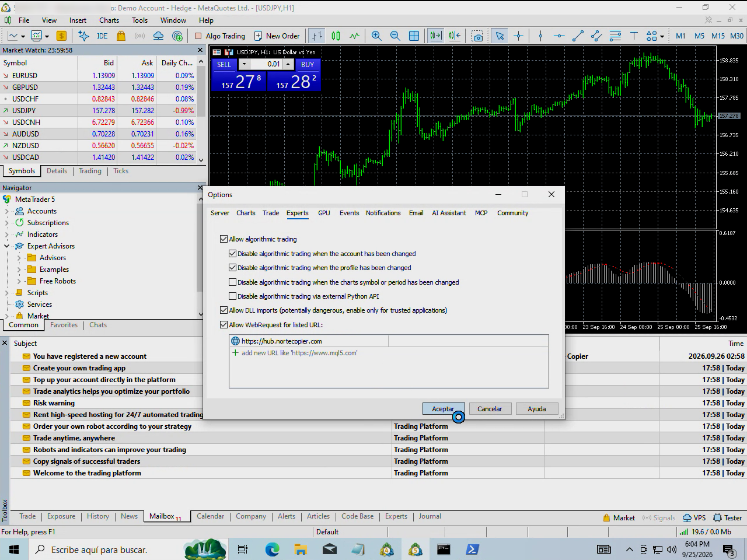
Task: Select the horizontal line drawing tool
Action: pyautogui.click(x=559, y=36)
